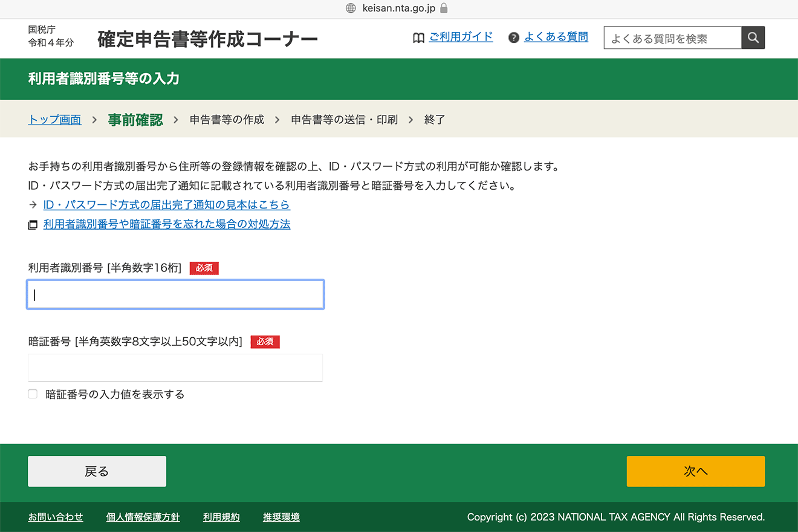Click the magnifying glass search button
The width and height of the screenshot is (798, 532).
(x=753, y=37)
